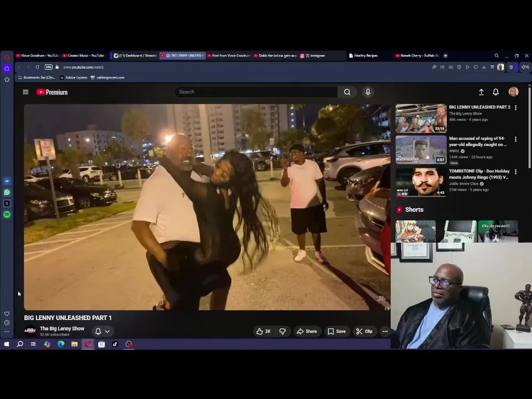The height and width of the screenshot is (399, 532).
Task: Open Opera easy setup lines icon
Action: (492, 67)
